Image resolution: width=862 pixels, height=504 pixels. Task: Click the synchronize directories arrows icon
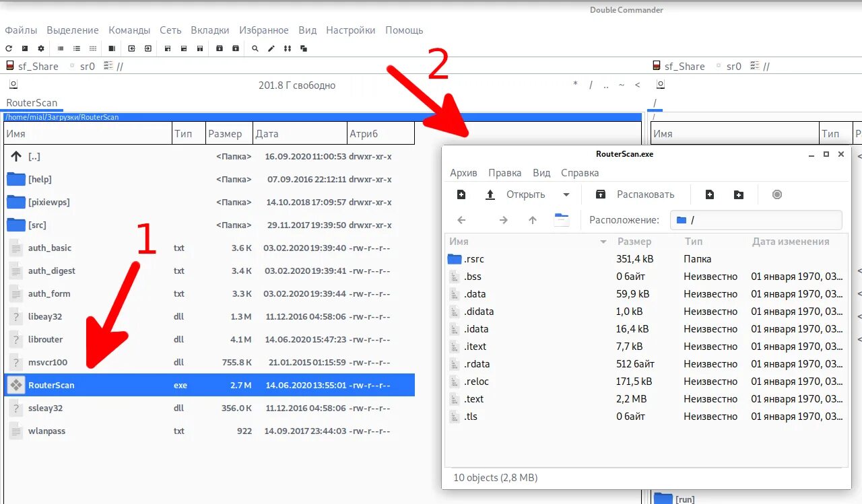[x=288, y=48]
